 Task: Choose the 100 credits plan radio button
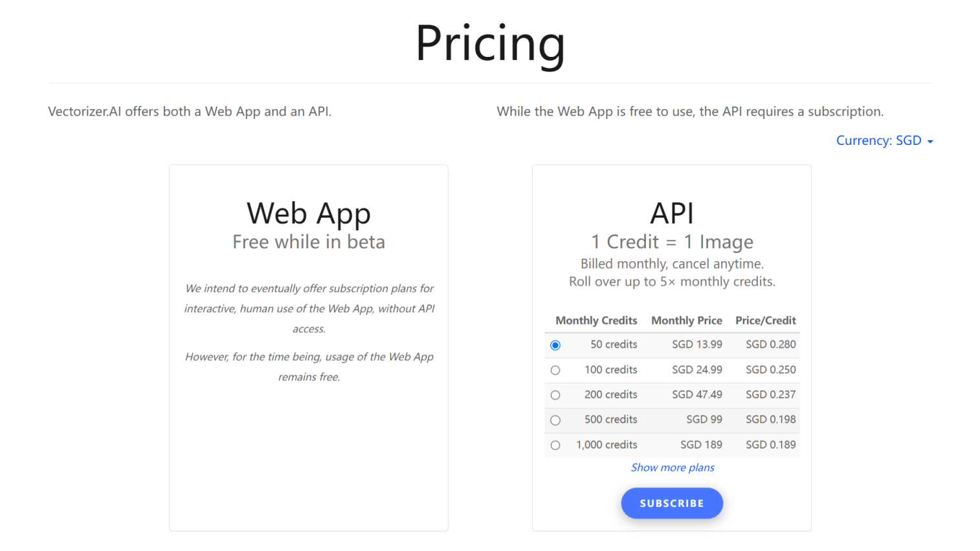click(555, 371)
